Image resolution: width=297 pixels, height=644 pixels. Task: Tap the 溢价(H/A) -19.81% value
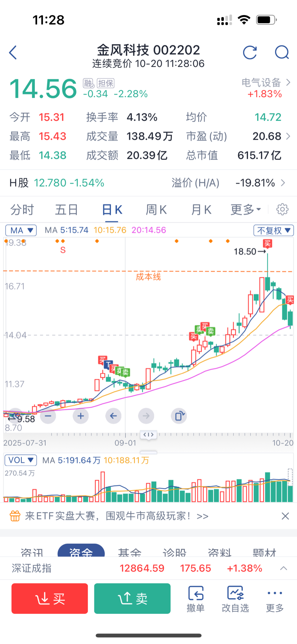click(x=255, y=183)
